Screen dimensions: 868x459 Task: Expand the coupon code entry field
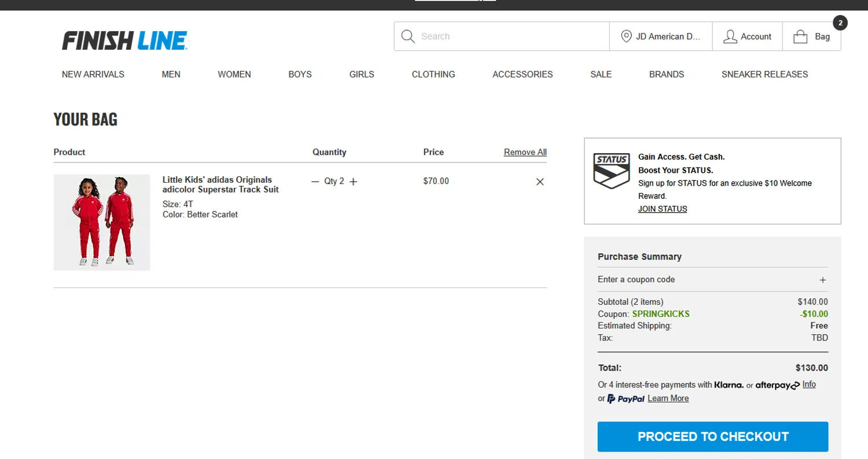pos(823,280)
